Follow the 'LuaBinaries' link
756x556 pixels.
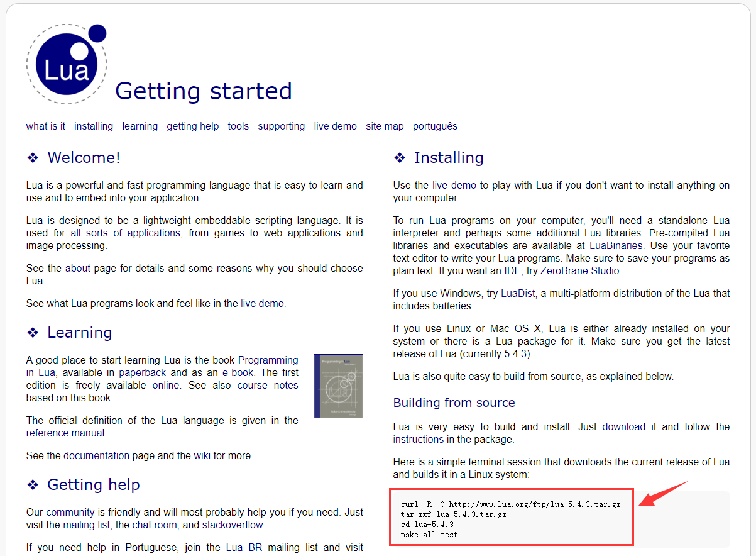coord(616,245)
